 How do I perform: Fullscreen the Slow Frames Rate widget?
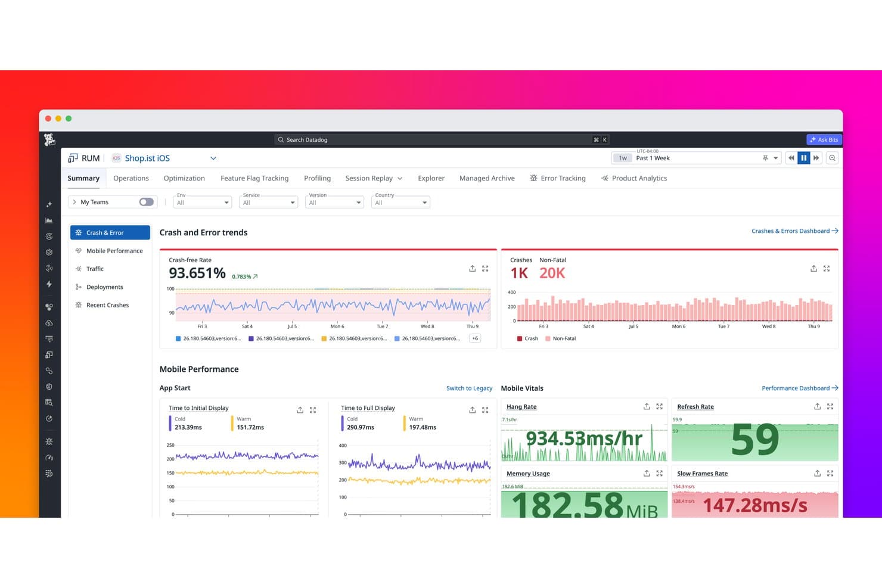click(830, 473)
